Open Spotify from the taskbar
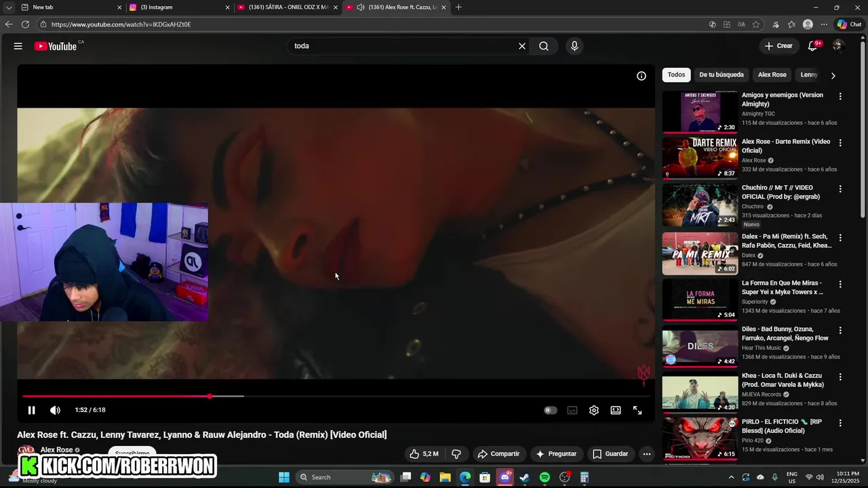868x488 pixels. [545, 477]
